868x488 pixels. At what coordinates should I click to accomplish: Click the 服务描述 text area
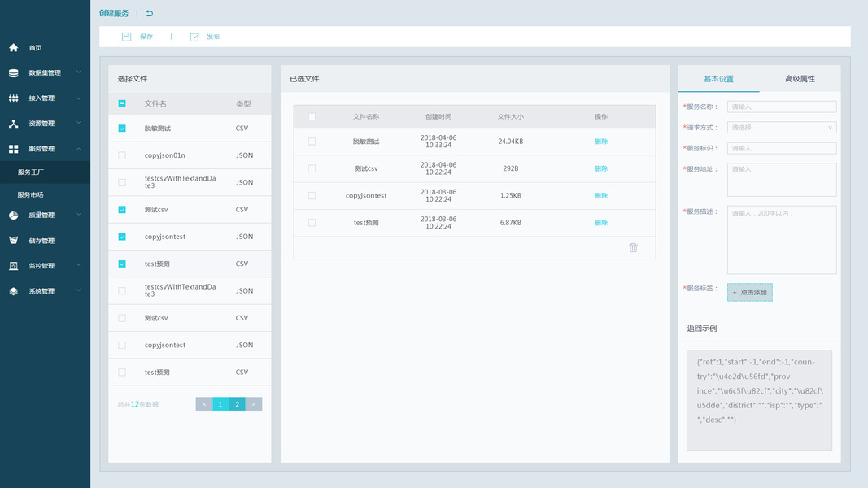pyautogui.click(x=782, y=240)
